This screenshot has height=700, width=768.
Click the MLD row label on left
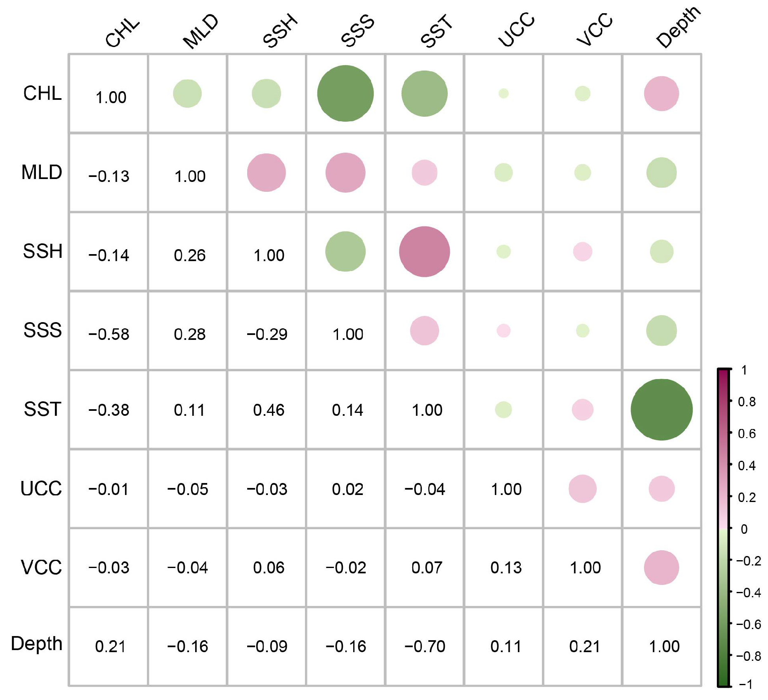pyautogui.click(x=41, y=172)
